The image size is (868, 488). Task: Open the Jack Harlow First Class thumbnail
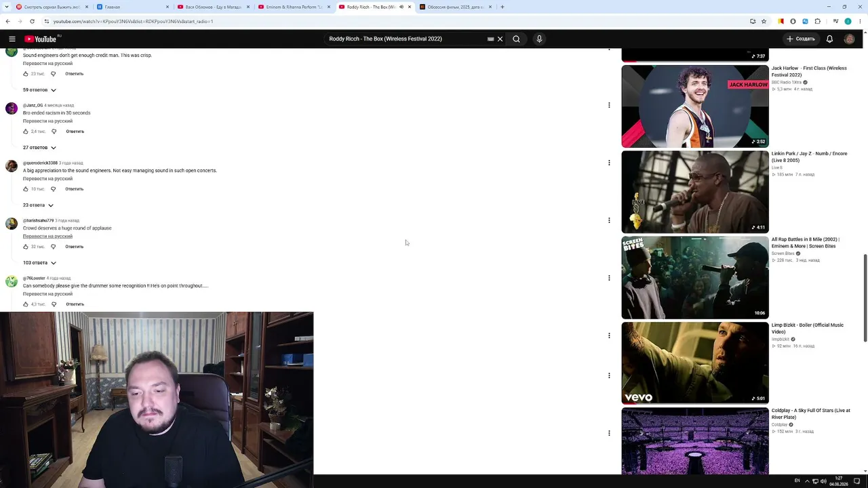695,106
